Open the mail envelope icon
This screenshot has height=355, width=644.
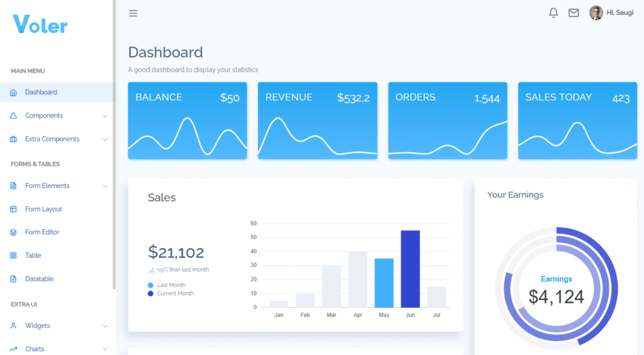pos(574,13)
